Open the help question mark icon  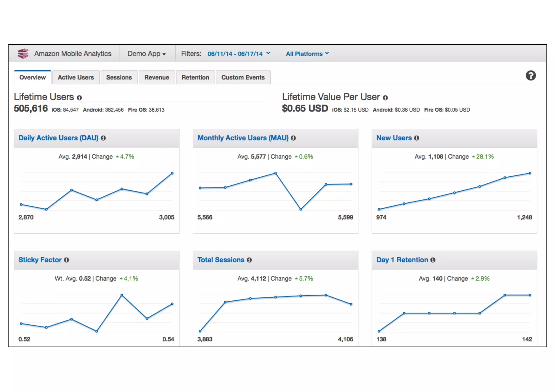531,76
